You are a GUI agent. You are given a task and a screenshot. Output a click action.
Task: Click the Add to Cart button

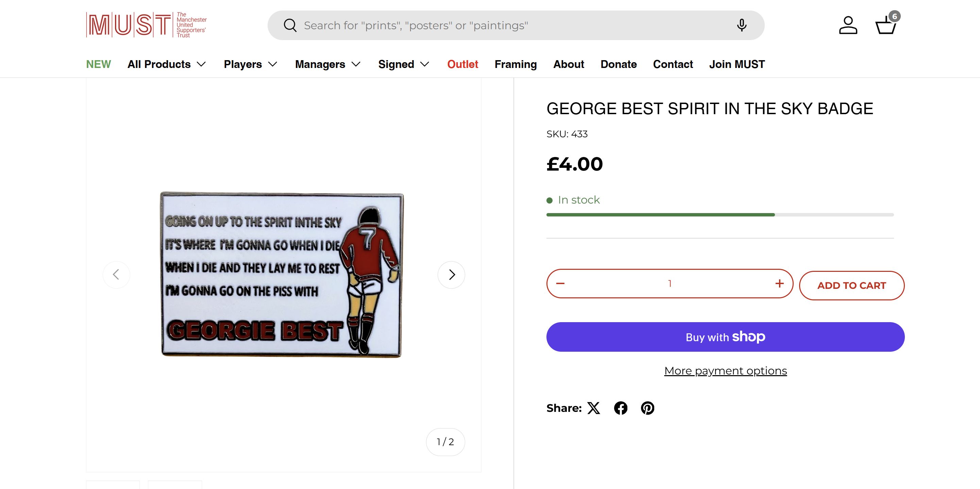coord(851,285)
